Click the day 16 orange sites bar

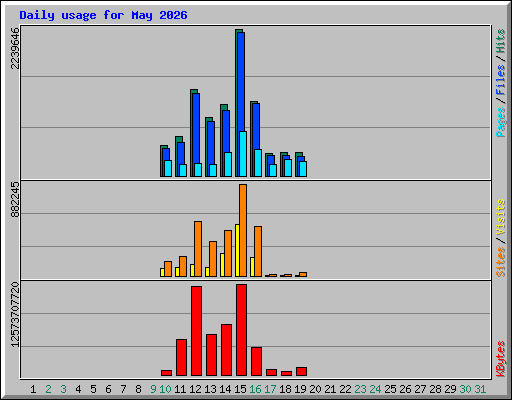click(x=258, y=251)
